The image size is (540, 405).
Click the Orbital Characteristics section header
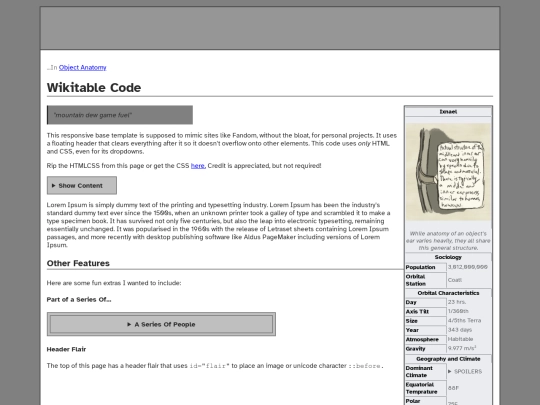pyautogui.click(x=448, y=293)
